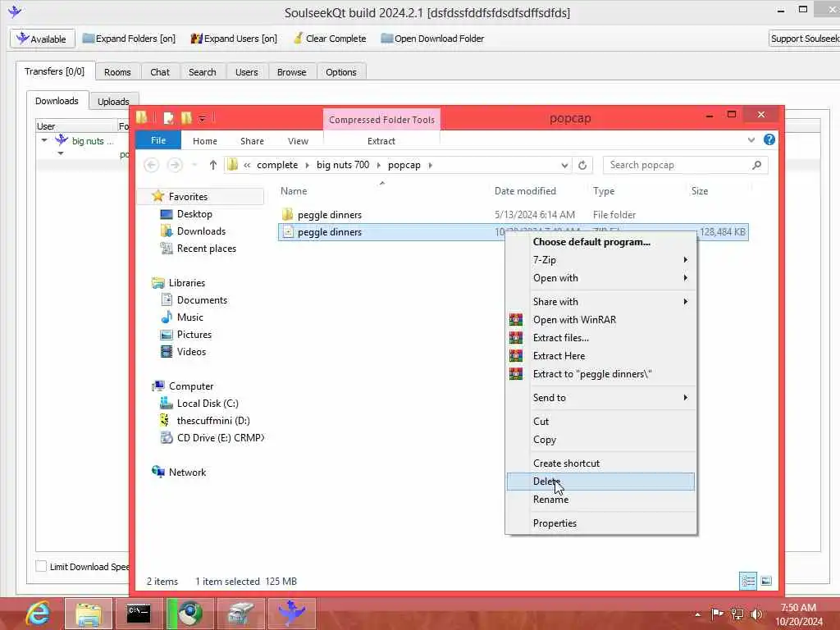
Task: Expand the 7-Zip submenu
Action: (600, 260)
